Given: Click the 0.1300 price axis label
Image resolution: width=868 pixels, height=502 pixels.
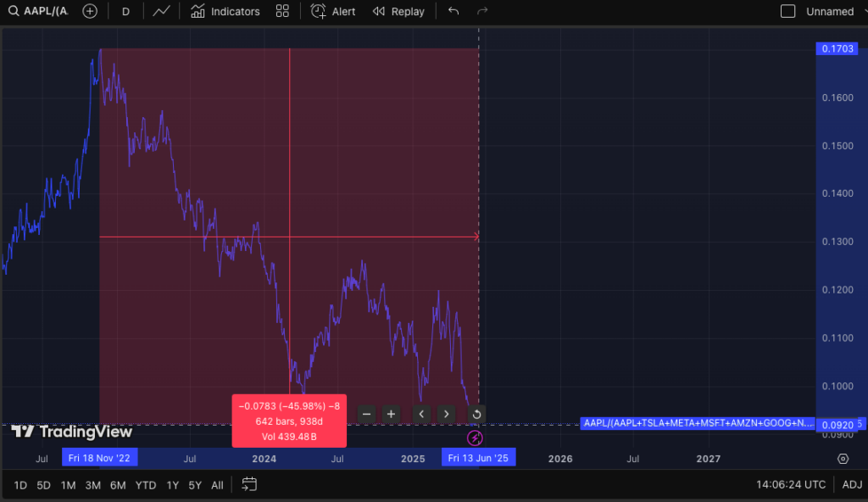Looking at the screenshot, I should [x=837, y=242].
